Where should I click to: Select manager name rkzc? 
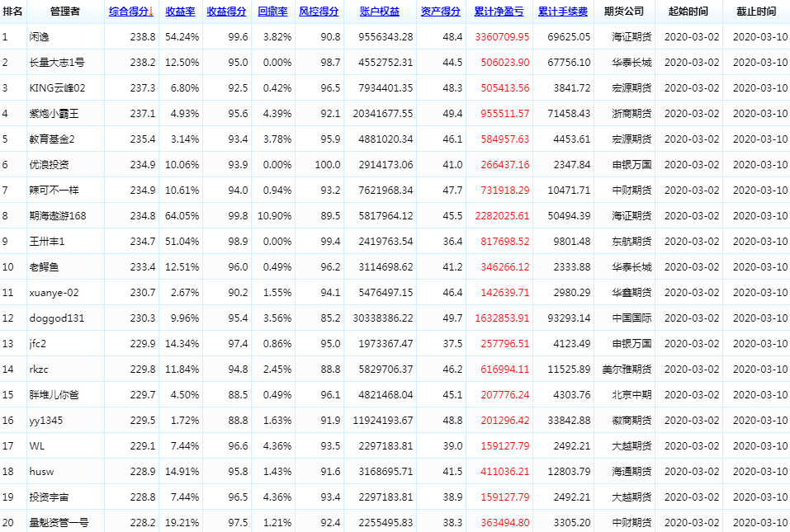tap(39, 370)
